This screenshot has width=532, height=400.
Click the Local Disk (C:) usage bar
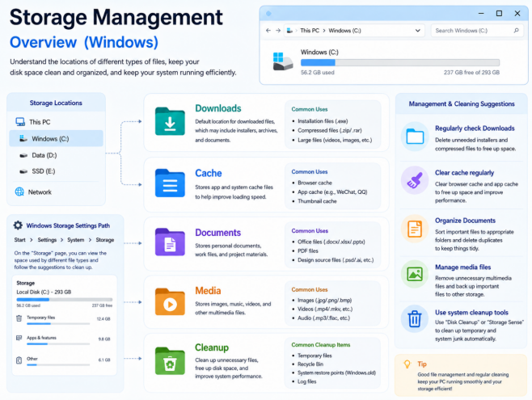[x=65, y=299]
